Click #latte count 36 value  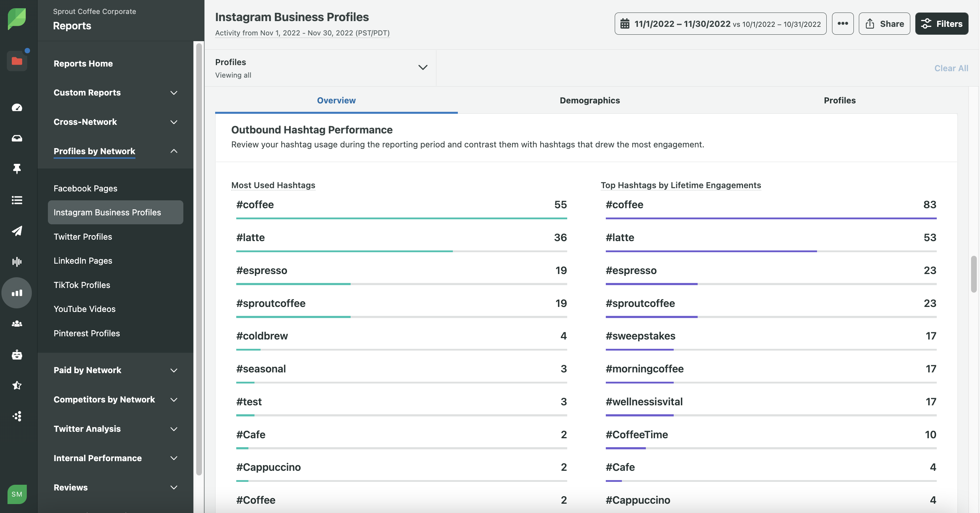(x=560, y=237)
